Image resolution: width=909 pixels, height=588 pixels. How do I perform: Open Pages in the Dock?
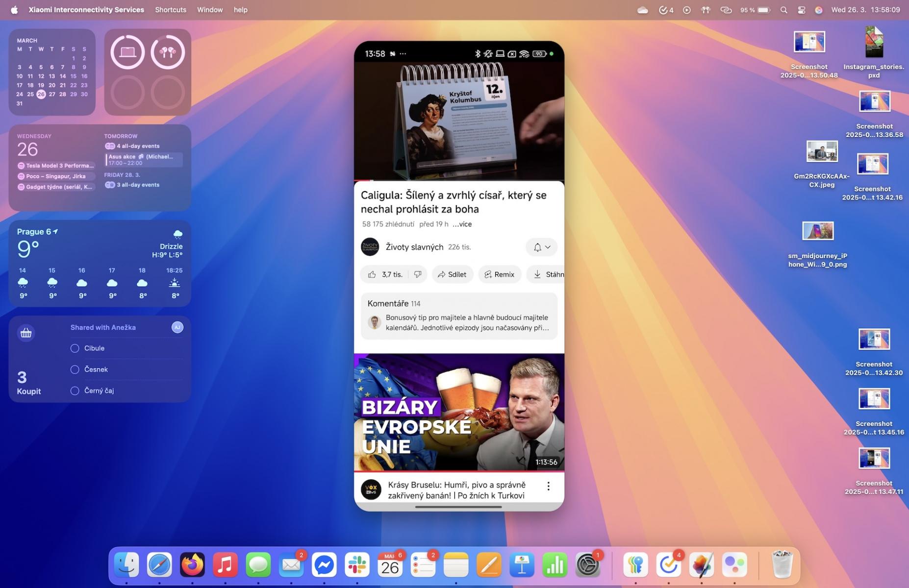[x=489, y=565]
